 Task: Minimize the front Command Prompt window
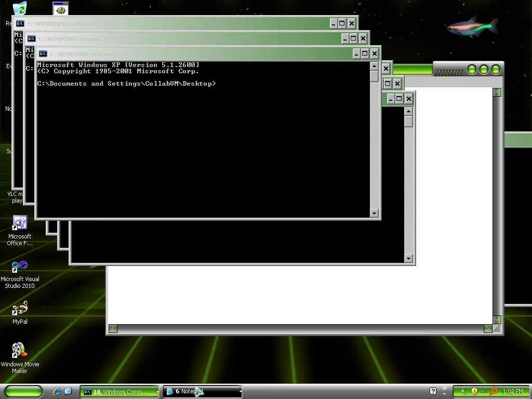[x=356, y=54]
